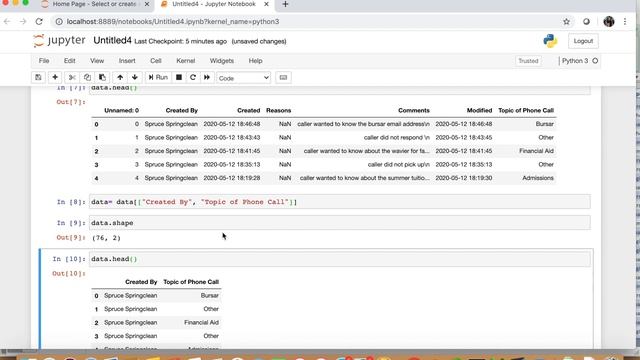Click the Reasons column header
The image size is (640, 360).
[278, 110]
